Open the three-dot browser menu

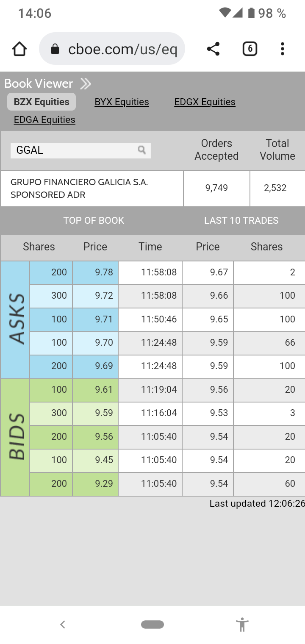(x=282, y=49)
